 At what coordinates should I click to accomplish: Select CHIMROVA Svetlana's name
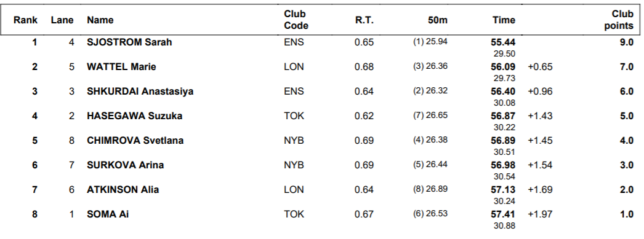coord(135,141)
